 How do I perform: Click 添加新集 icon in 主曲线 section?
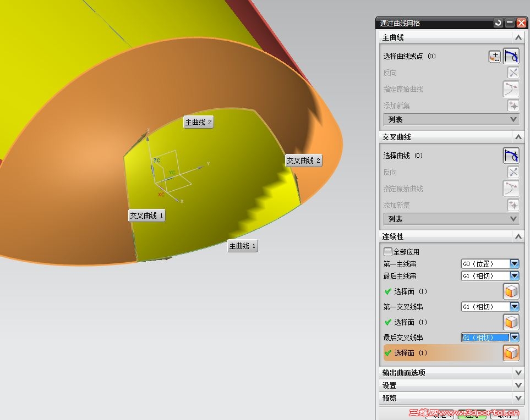pyautogui.click(x=513, y=106)
